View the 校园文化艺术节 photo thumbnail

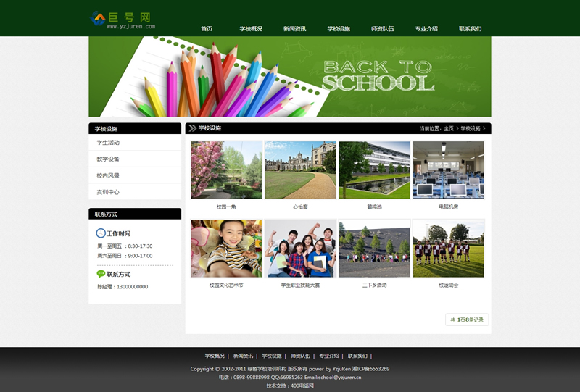coord(226,249)
